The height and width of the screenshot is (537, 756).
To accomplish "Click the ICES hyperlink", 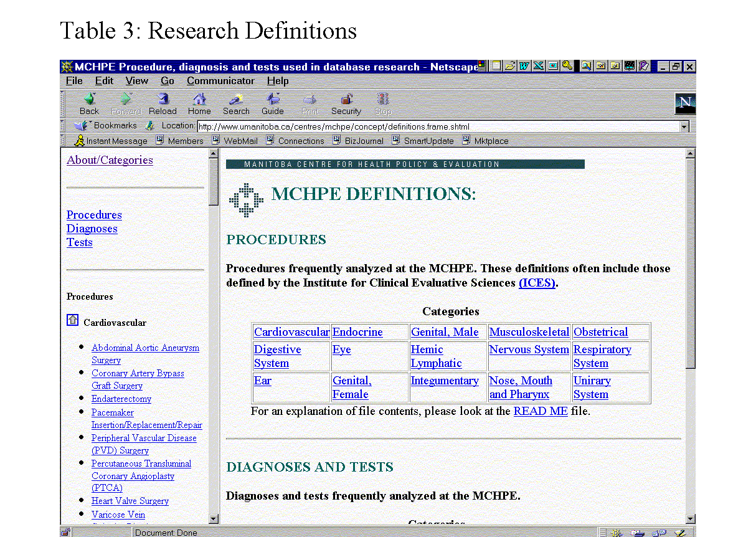I will pyautogui.click(x=537, y=283).
